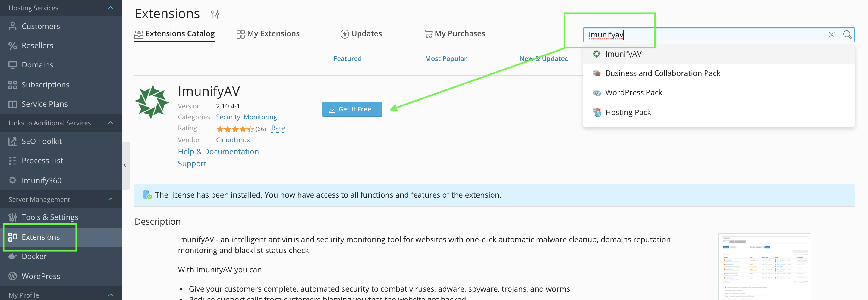This screenshot has height=300, width=868.
Task: Click the magnifying glass search icon
Action: coord(847,35)
